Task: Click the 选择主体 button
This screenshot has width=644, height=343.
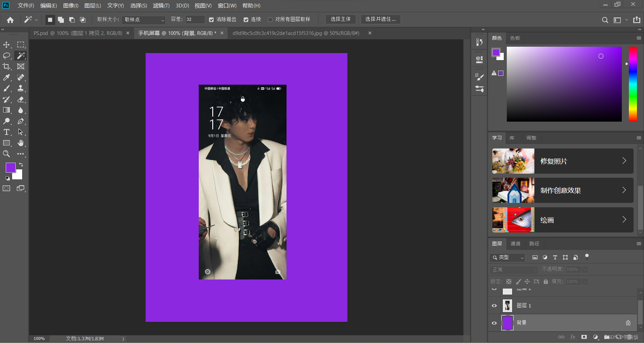Action: 340,19
